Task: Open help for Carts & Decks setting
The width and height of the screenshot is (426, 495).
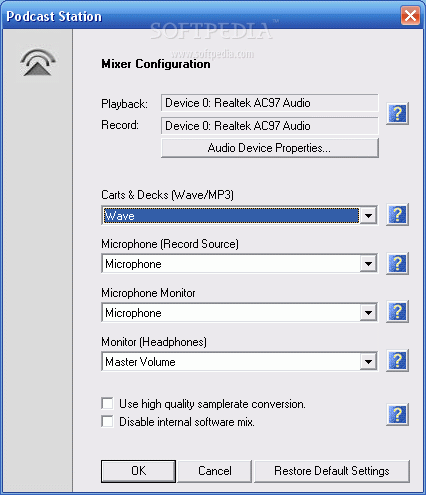Action: pyautogui.click(x=397, y=215)
